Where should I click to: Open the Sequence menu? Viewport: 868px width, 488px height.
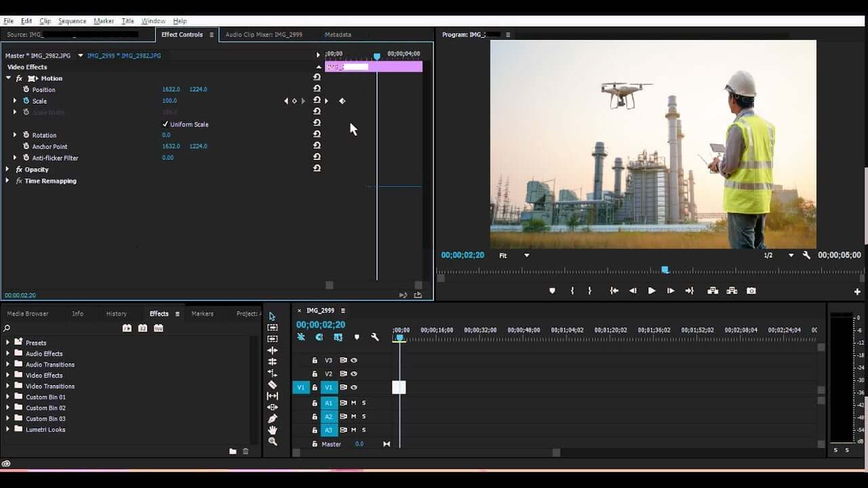pos(72,20)
